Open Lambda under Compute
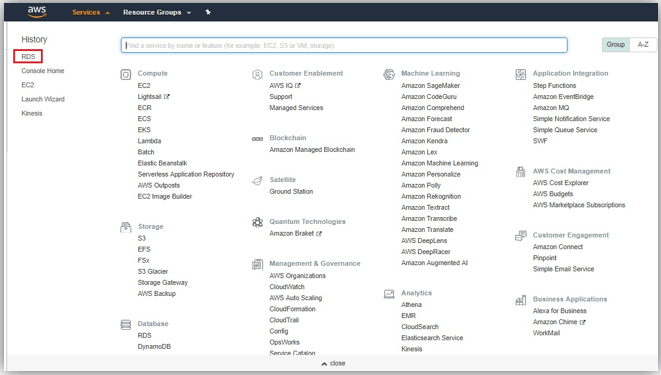The image size is (661, 375). (x=149, y=141)
